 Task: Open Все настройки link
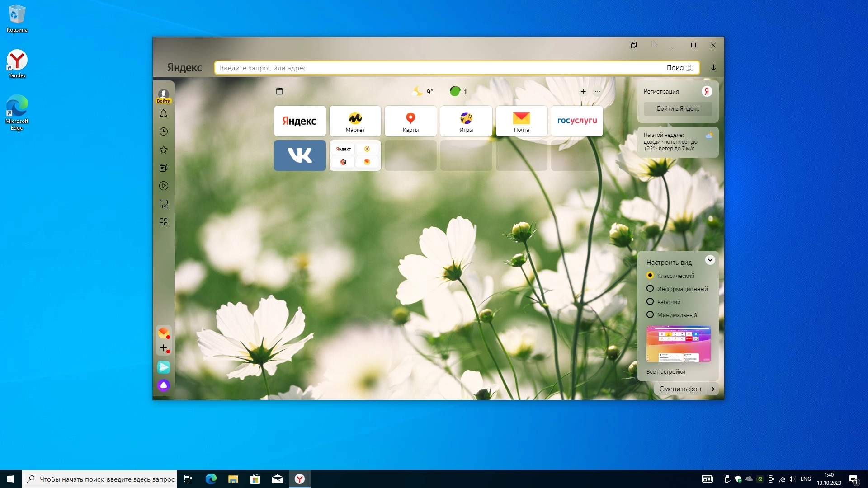point(665,372)
